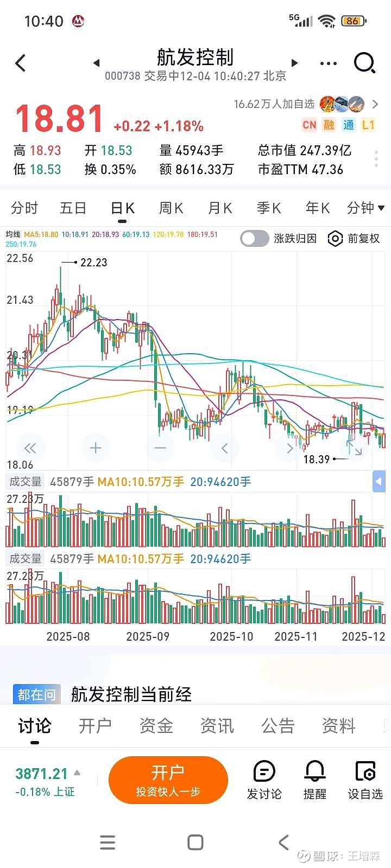Screen dimensions: 391x868
Task: Select the 资金 tab
Action: pos(156,726)
